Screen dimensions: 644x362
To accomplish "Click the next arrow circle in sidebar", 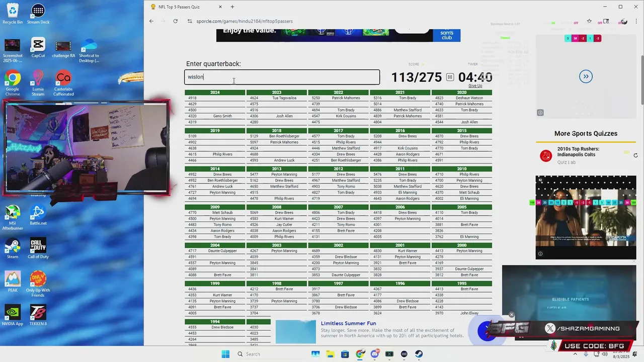I will pos(586,76).
